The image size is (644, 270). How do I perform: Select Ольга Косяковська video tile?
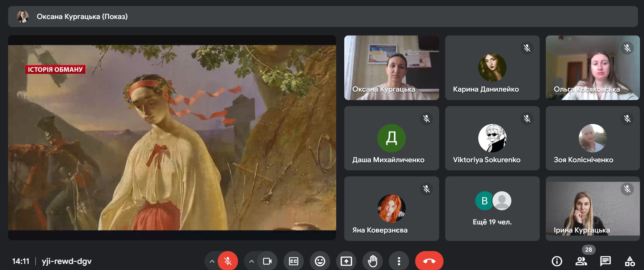[593, 68]
